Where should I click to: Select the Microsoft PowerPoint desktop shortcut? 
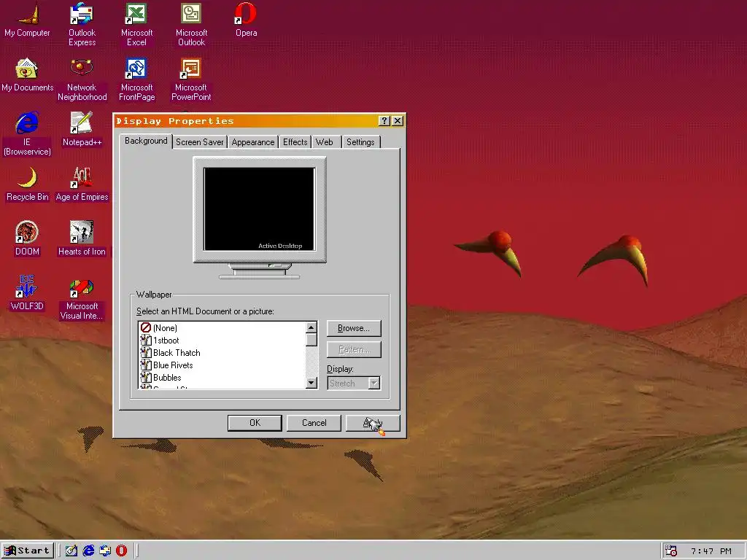191,79
